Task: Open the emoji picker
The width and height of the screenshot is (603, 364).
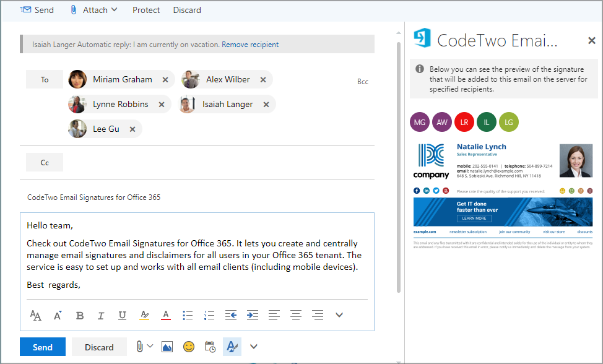Action: 188,347
